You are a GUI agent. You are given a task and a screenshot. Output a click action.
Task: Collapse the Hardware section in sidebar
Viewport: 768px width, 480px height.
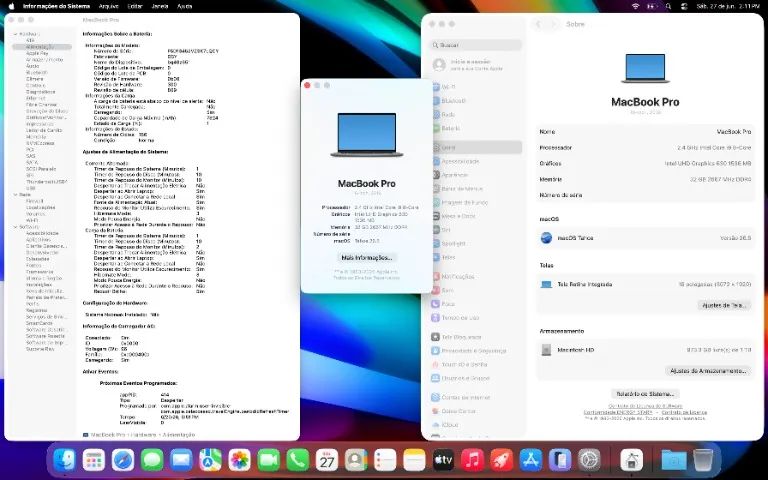click(16, 34)
